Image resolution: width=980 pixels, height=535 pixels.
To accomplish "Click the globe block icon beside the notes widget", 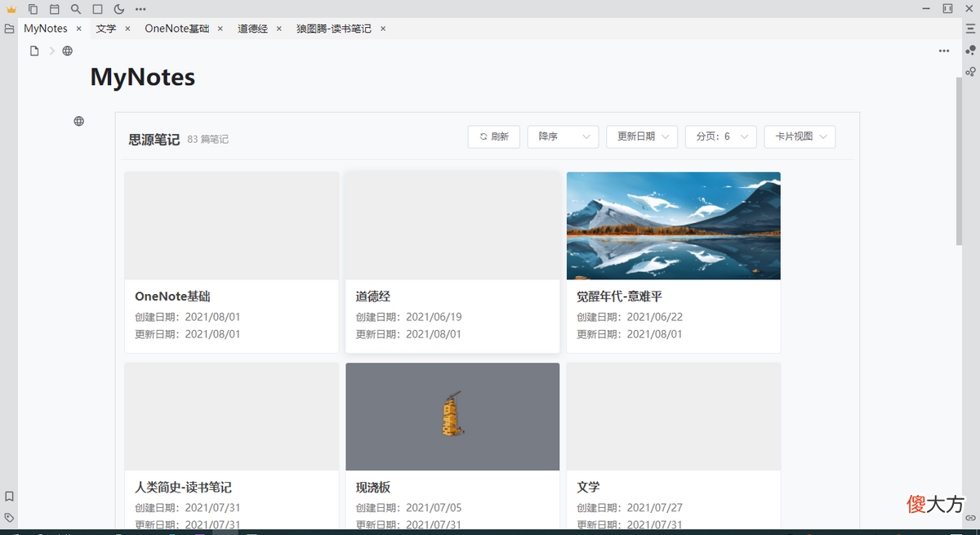I will tap(79, 121).
